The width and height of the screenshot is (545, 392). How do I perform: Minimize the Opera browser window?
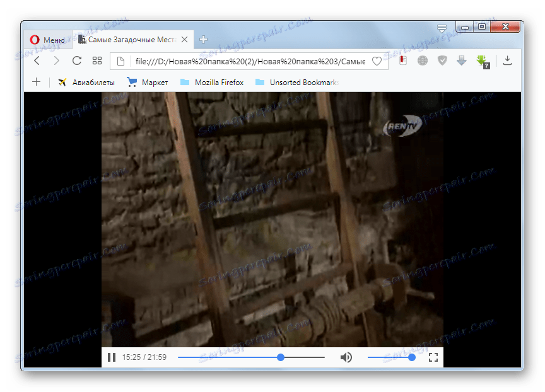pos(465,26)
